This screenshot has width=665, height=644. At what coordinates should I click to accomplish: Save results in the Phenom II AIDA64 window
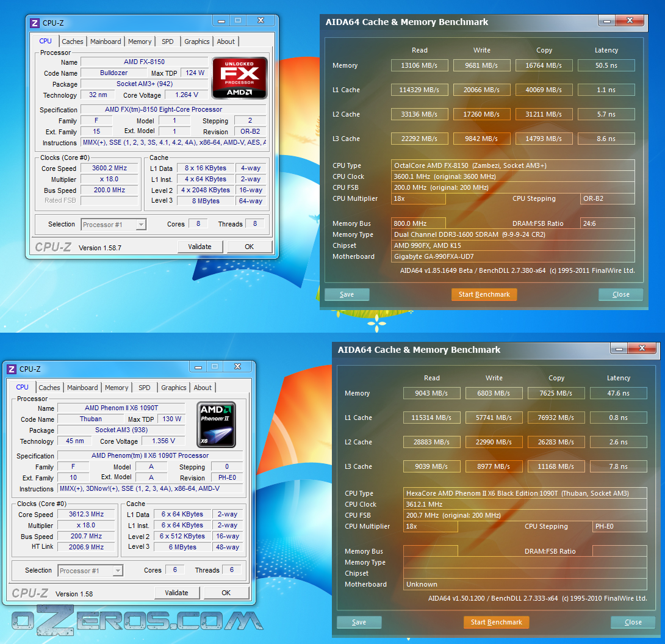(359, 623)
